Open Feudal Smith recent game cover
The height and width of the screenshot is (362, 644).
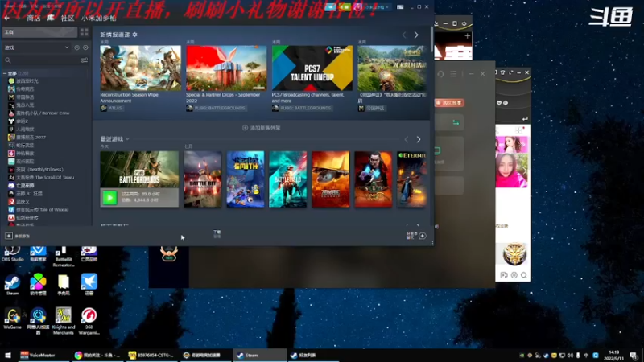pos(246,179)
